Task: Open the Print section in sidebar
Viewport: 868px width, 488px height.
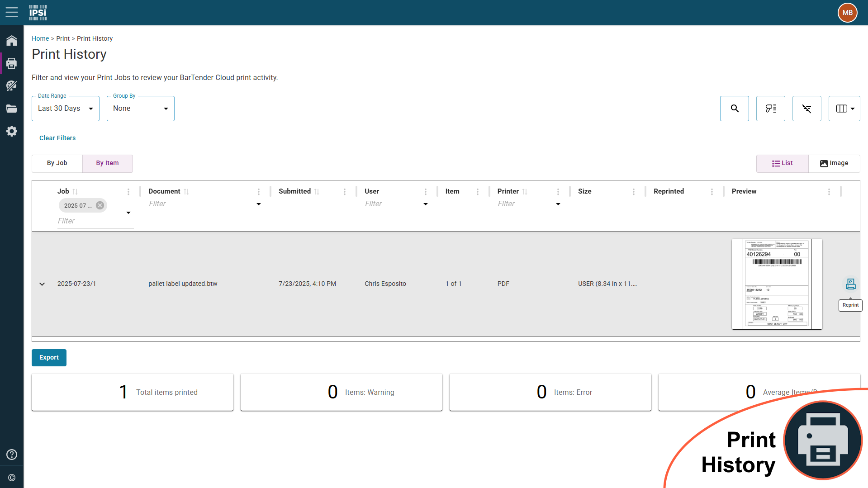Action: [12, 63]
